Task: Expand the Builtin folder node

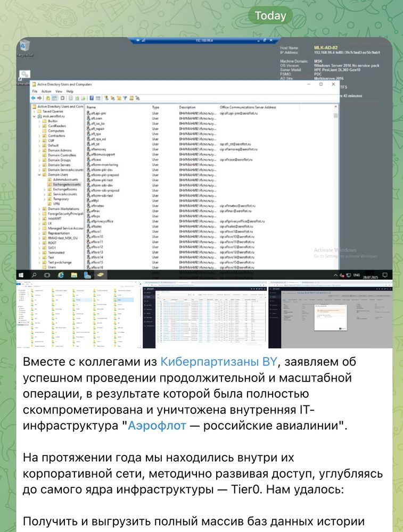Action: coord(39,121)
